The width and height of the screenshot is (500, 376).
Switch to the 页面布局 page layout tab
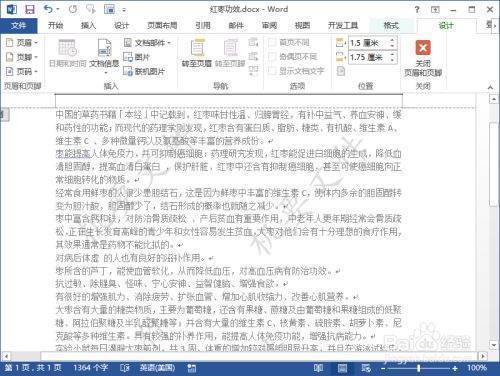[x=162, y=25]
